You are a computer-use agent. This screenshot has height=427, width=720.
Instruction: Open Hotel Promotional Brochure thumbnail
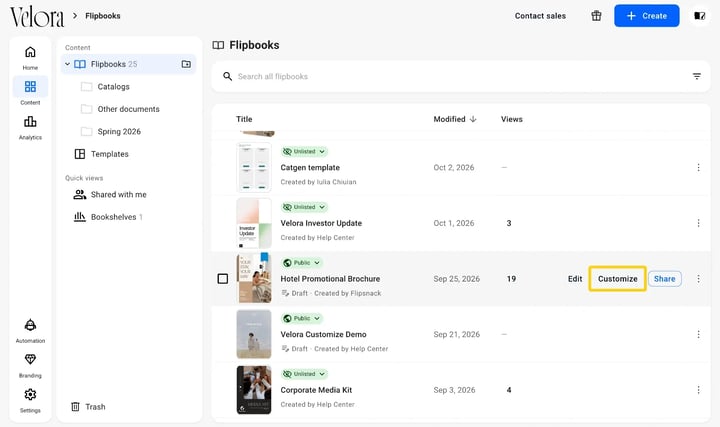[254, 278]
